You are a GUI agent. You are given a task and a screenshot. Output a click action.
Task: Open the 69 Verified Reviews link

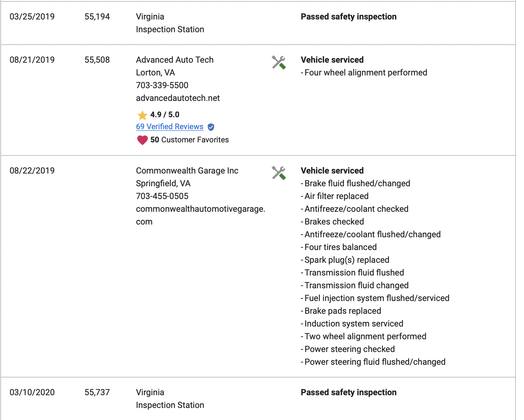(169, 127)
